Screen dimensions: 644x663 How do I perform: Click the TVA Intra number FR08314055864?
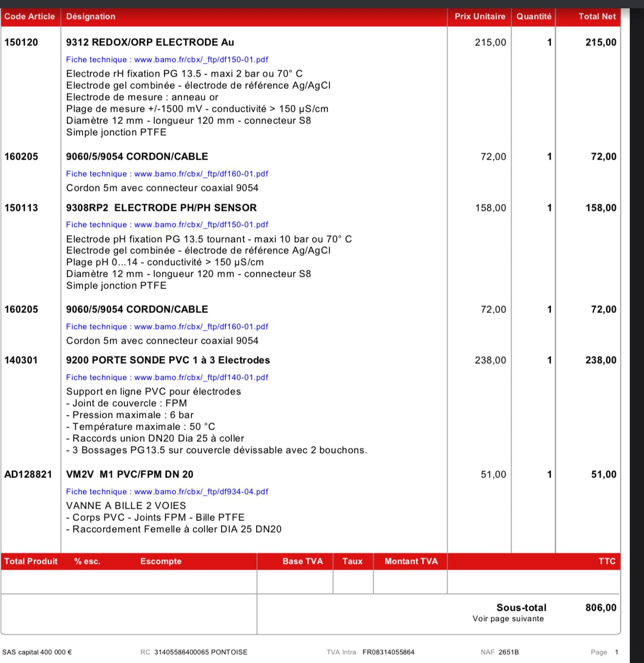pos(388,652)
